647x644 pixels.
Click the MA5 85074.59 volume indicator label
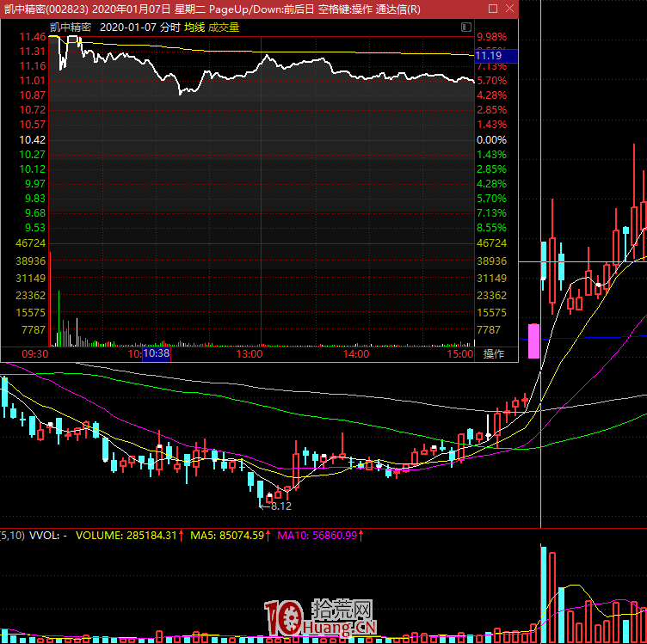(x=229, y=536)
